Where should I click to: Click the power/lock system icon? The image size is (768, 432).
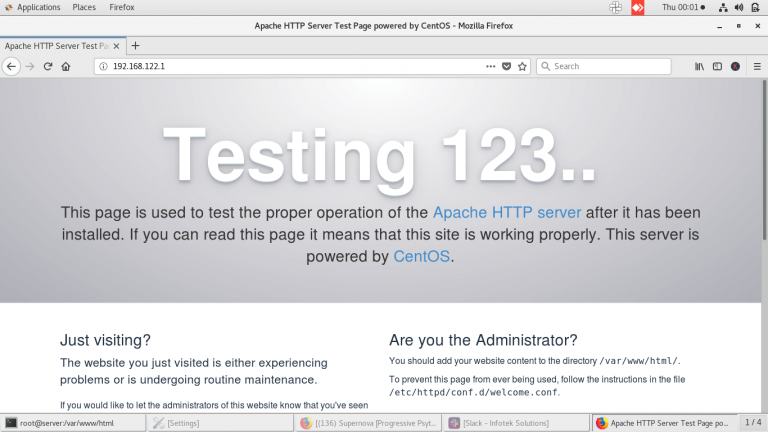[755, 7]
